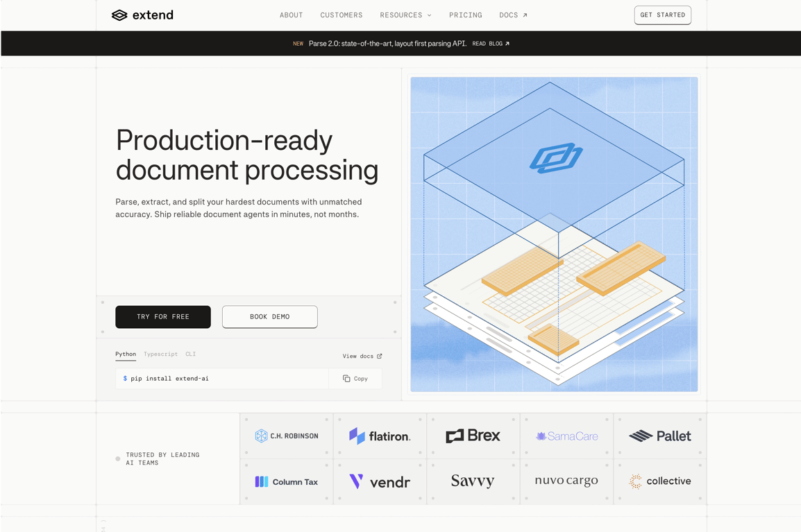Copy the install command
This screenshot has height=532, width=801.
[355, 379]
